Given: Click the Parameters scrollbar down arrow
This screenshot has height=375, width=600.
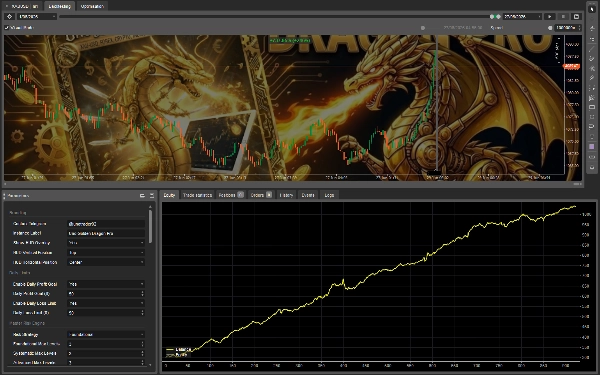Looking at the screenshot, I should (x=150, y=365).
